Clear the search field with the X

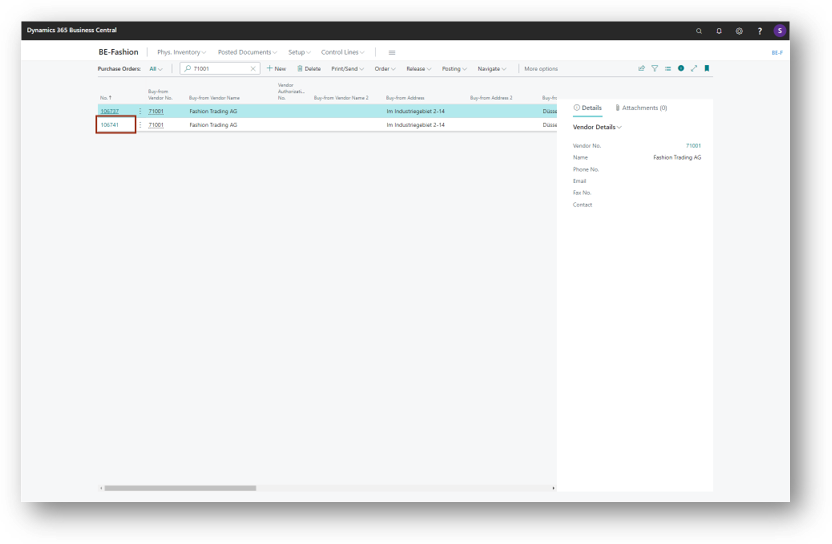click(x=253, y=68)
